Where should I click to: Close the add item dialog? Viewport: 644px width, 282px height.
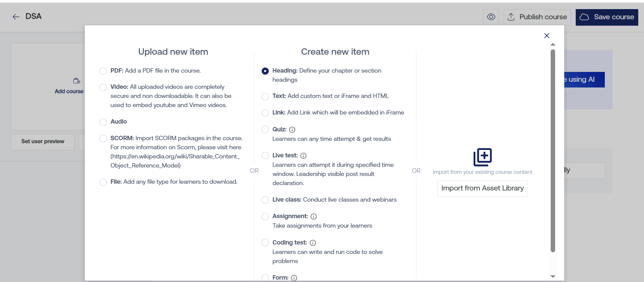click(547, 35)
